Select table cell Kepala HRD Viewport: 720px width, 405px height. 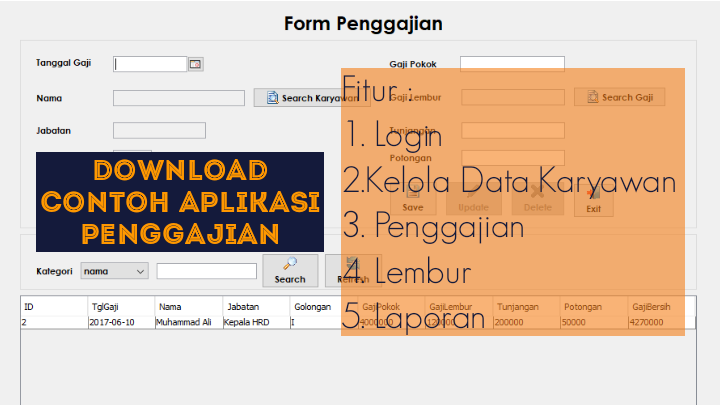(256, 322)
